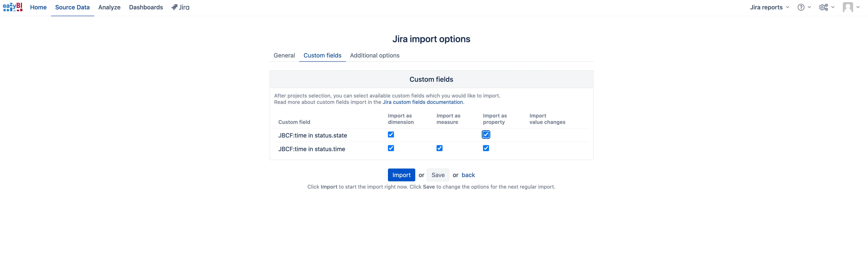Click JBCF:time in status.time row label
The image size is (868, 269).
click(311, 149)
